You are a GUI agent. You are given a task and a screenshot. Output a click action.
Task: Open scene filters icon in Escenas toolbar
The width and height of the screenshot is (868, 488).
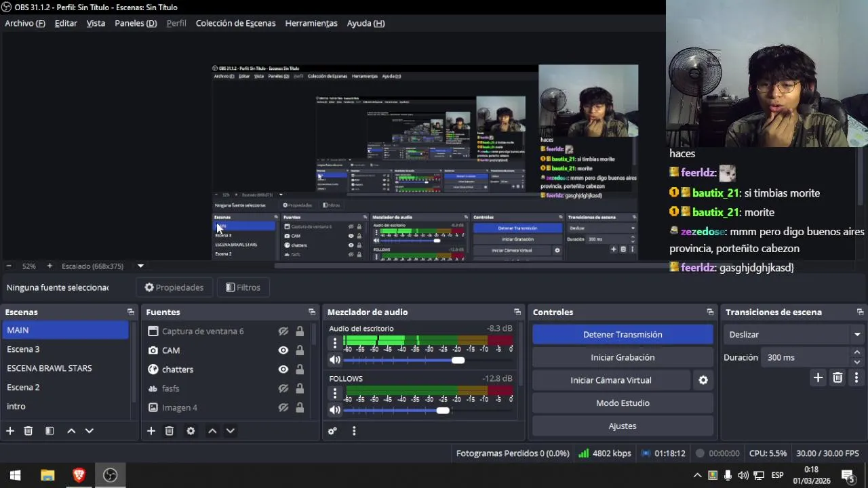tap(50, 431)
